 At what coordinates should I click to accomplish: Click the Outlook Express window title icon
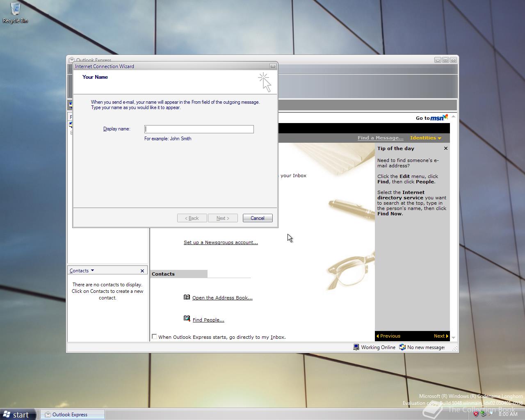pos(71,59)
